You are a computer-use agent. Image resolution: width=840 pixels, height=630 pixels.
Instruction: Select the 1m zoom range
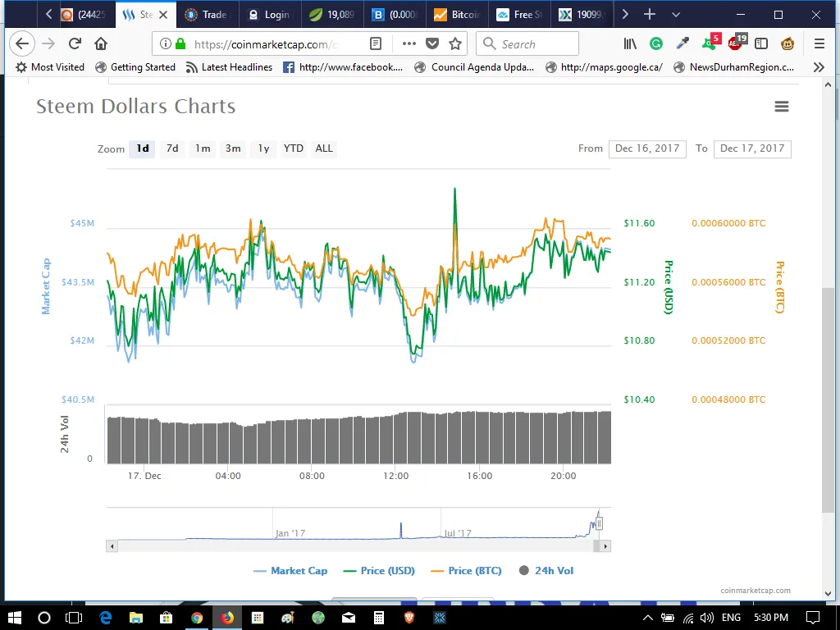pos(203,148)
